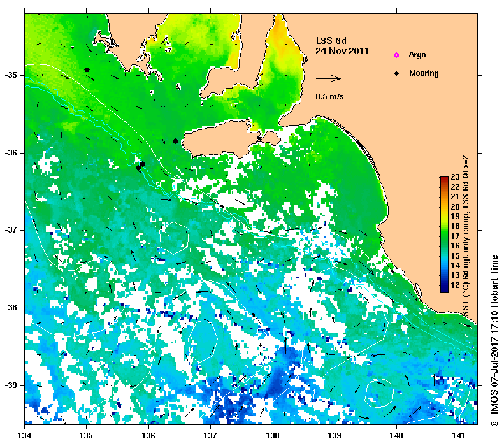This screenshot has height=446, width=504.
Task: Click latitude axis label -36
Action: click(11, 153)
